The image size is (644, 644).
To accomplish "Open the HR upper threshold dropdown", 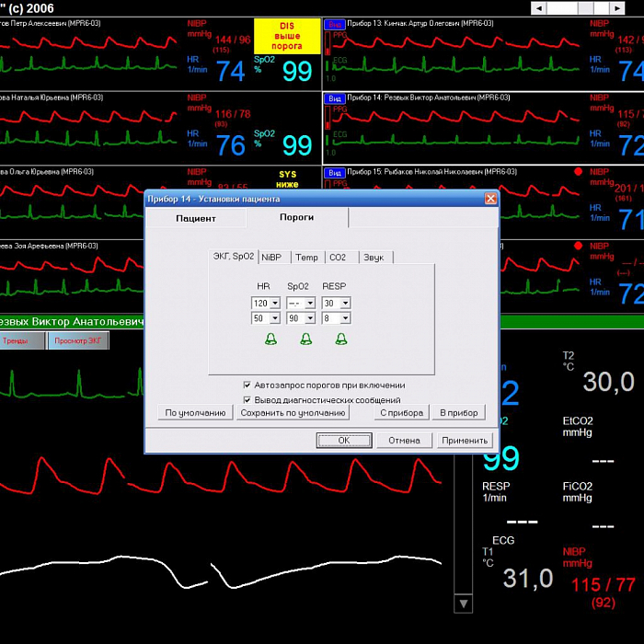I will point(275,304).
